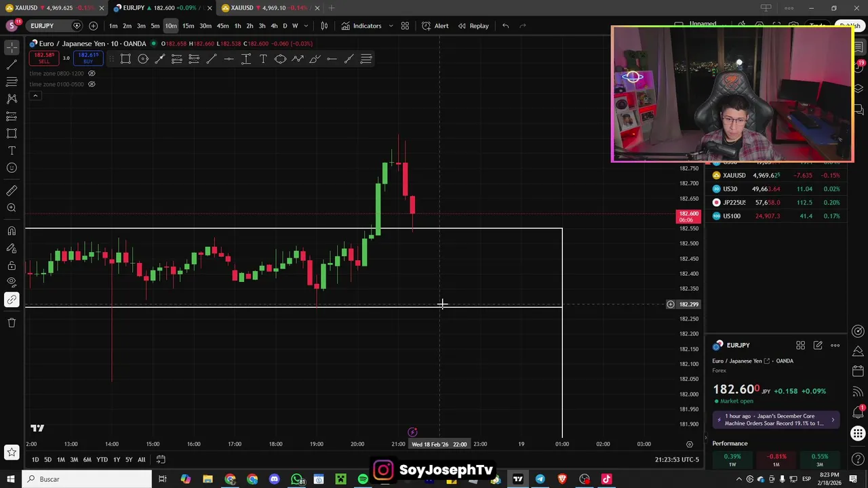Click the blue BUY price button

point(87,58)
